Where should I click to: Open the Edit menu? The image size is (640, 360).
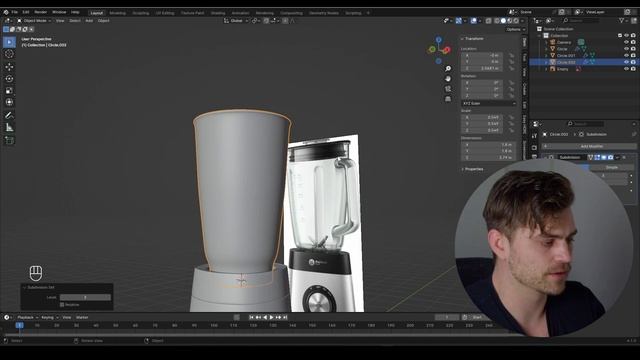tap(26, 12)
